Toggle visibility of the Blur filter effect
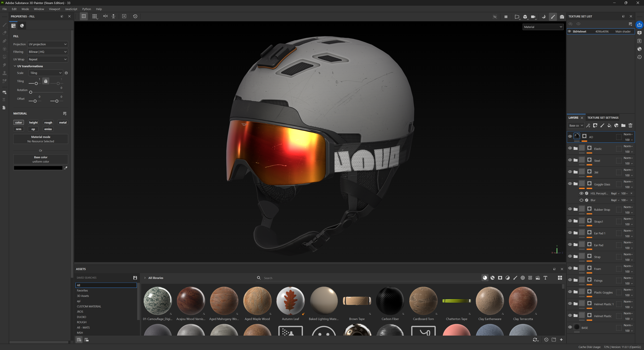This screenshot has height=350, width=644. [581, 200]
